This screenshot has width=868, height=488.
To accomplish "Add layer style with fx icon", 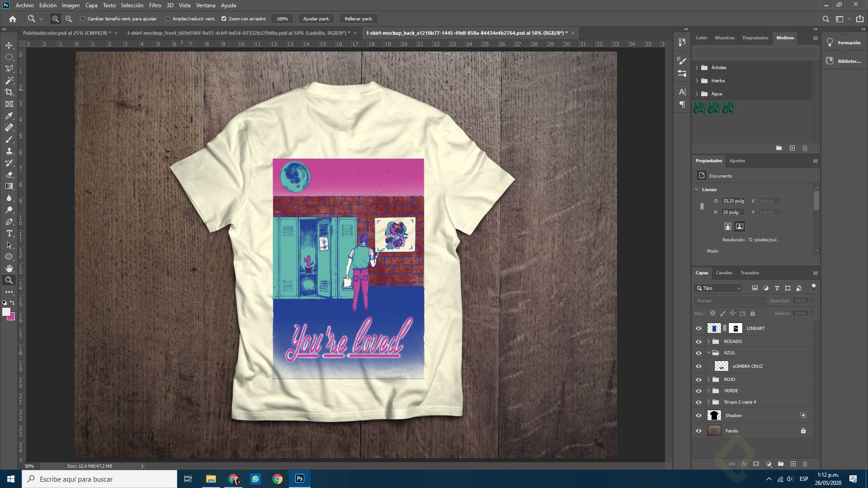I will 744,464.
